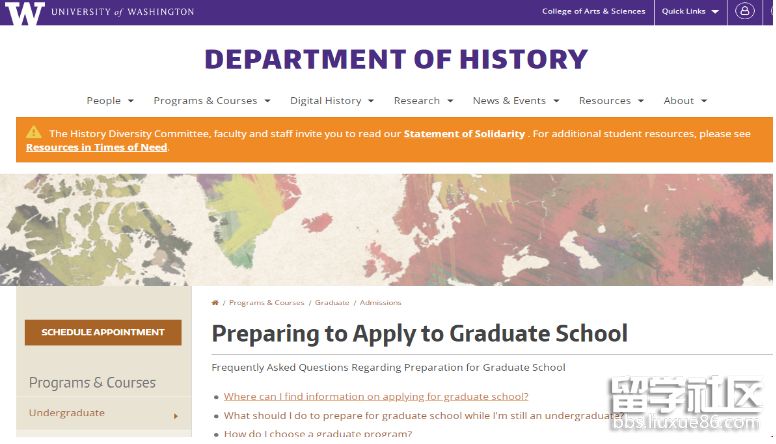Screen dimensions: 776x444
Task: Open the Research menu
Action: click(x=417, y=100)
